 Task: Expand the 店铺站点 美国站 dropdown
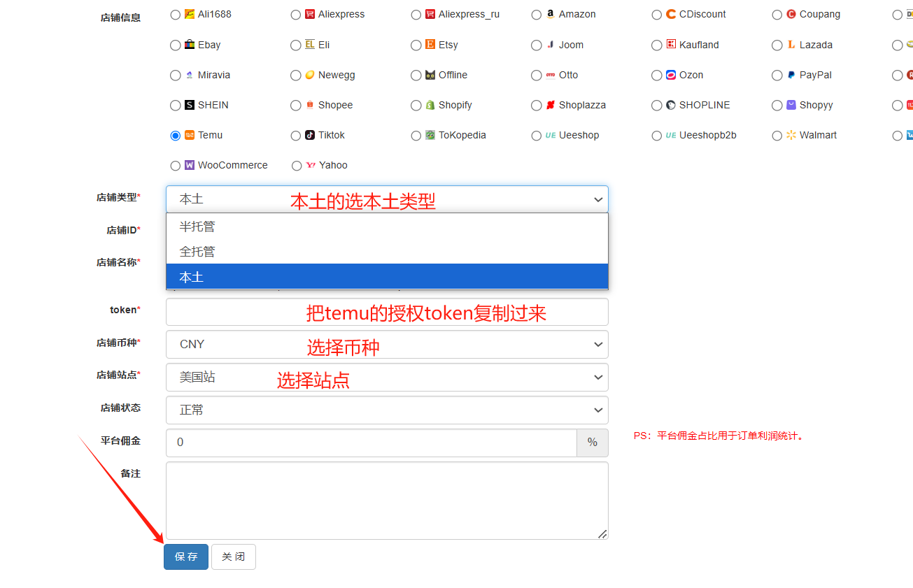pyautogui.click(x=387, y=377)
